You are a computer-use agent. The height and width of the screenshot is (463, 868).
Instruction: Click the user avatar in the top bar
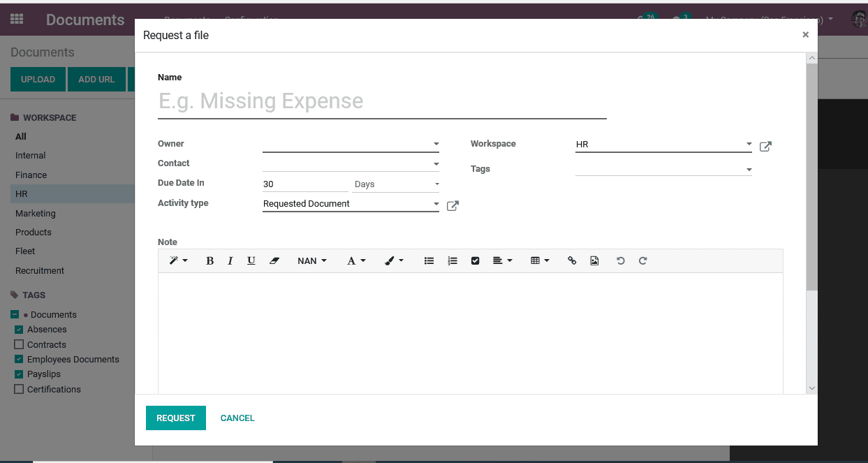pos(860,19)
